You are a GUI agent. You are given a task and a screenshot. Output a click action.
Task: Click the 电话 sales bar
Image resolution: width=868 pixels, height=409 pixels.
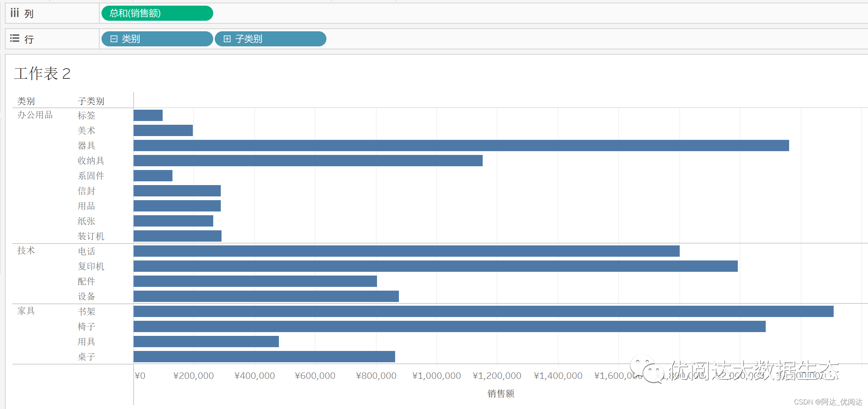click(x=406, y=251)
